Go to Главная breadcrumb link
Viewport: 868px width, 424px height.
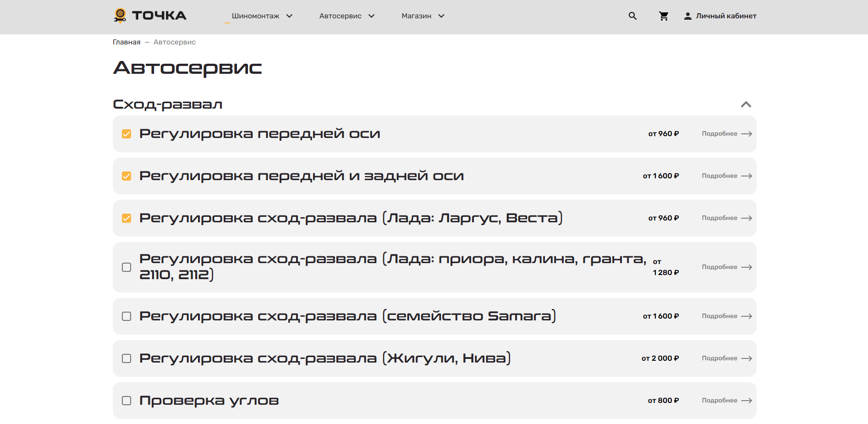pyautogui.click(x=126, y=42)
